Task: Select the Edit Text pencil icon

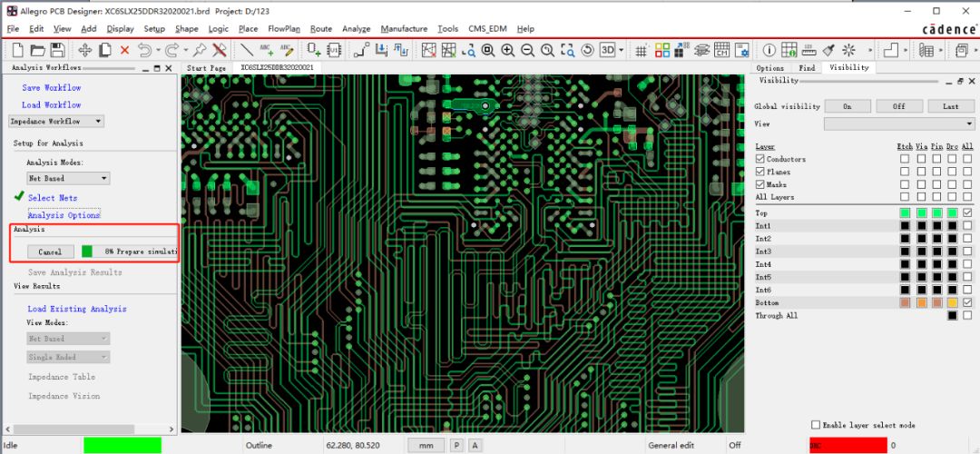Action: (286, 50)
